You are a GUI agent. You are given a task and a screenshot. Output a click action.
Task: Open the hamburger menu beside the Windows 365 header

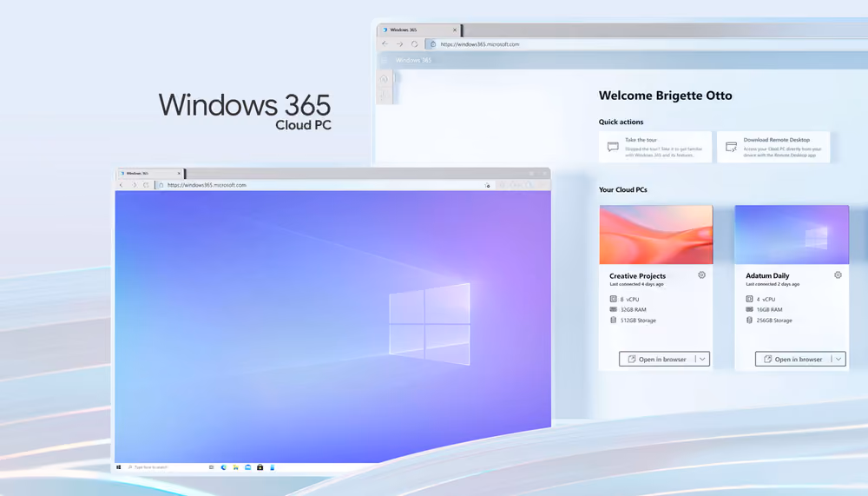385,60
